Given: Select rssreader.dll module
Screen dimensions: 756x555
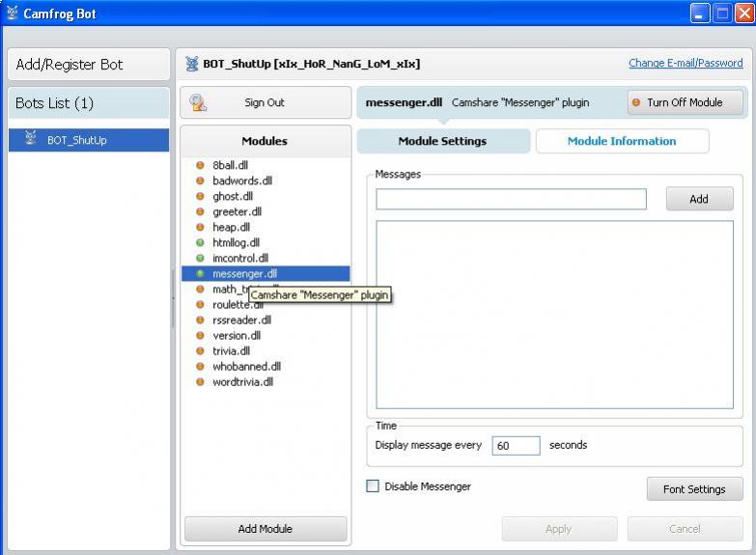Looking at the screenshot, I should [x=266, y=320].
